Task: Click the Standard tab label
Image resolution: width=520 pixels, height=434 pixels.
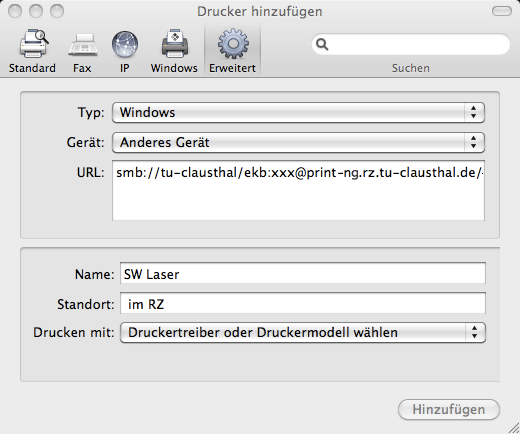Action: click(x=32, y=68)
